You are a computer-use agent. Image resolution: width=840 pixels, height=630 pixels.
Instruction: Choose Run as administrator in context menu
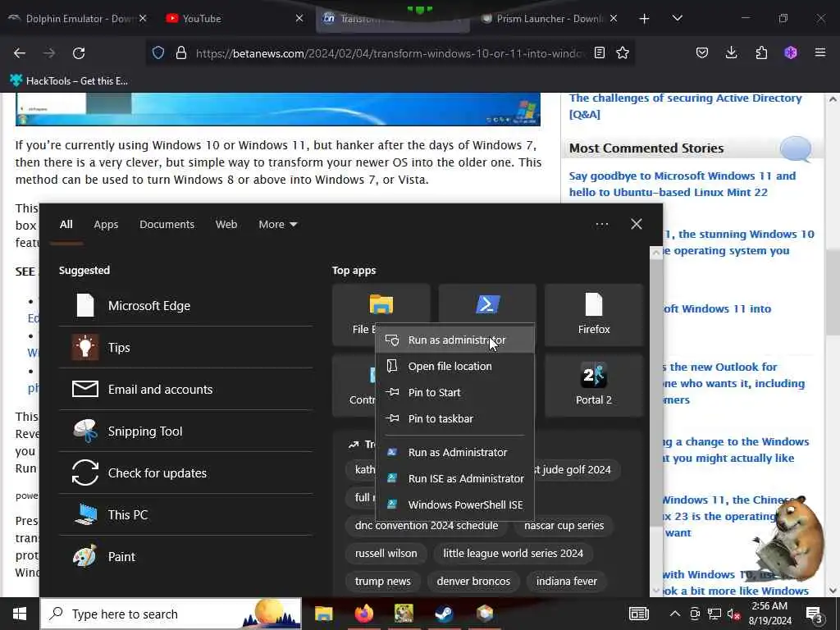pyautogui.click(x=454, y=340)
